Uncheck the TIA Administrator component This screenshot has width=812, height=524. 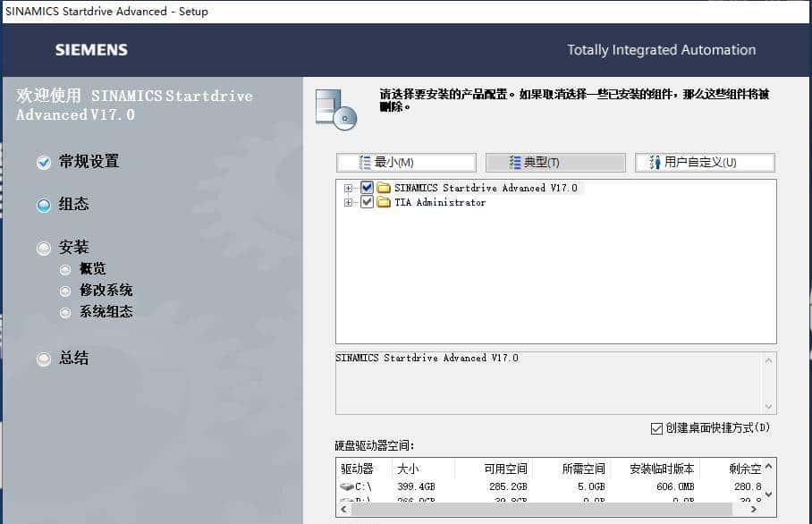pos(365,202)
